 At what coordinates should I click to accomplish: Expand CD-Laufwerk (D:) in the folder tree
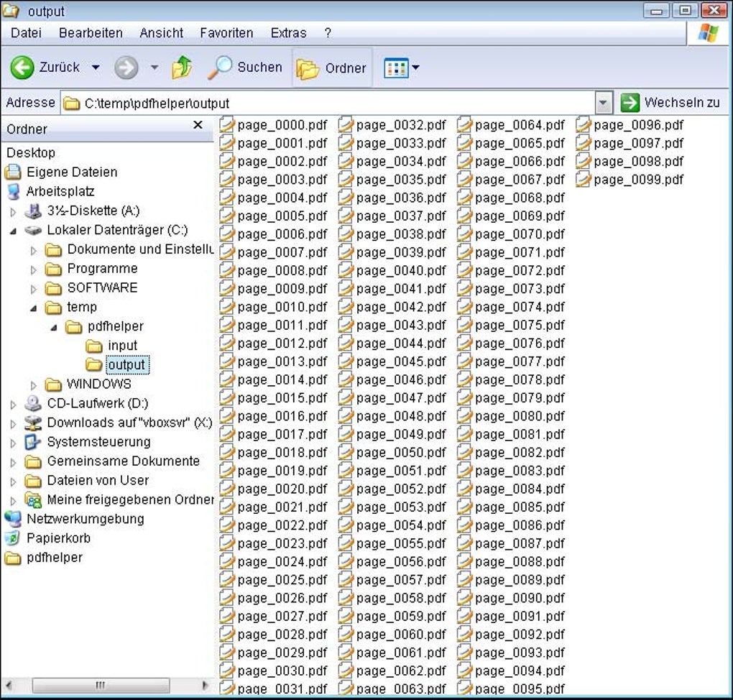click(x=13, y=403)
